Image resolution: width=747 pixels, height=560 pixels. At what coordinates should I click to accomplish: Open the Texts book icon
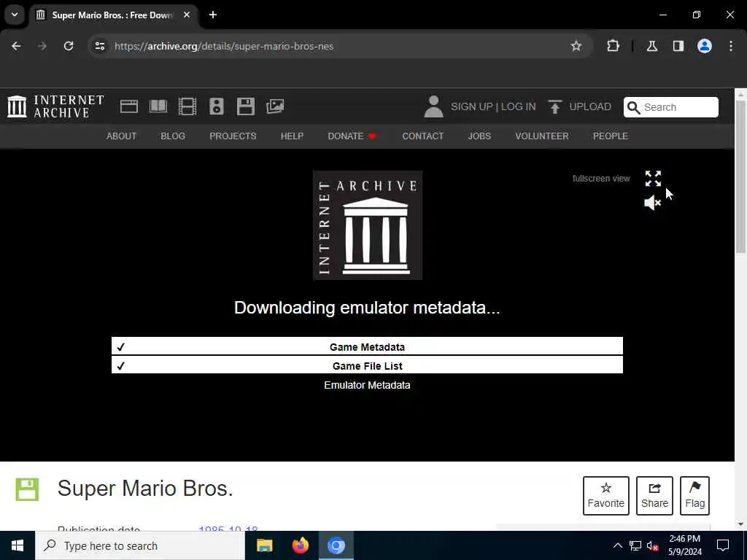click(158, 106)
